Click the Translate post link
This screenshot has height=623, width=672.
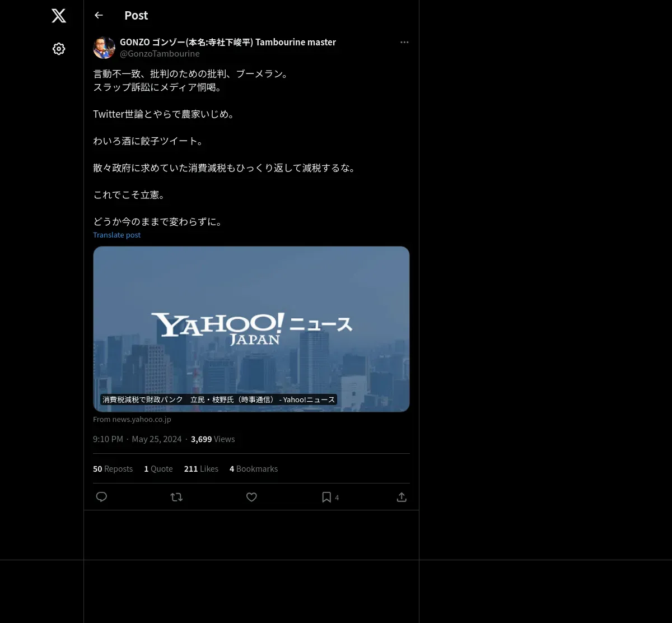point(116,235)
